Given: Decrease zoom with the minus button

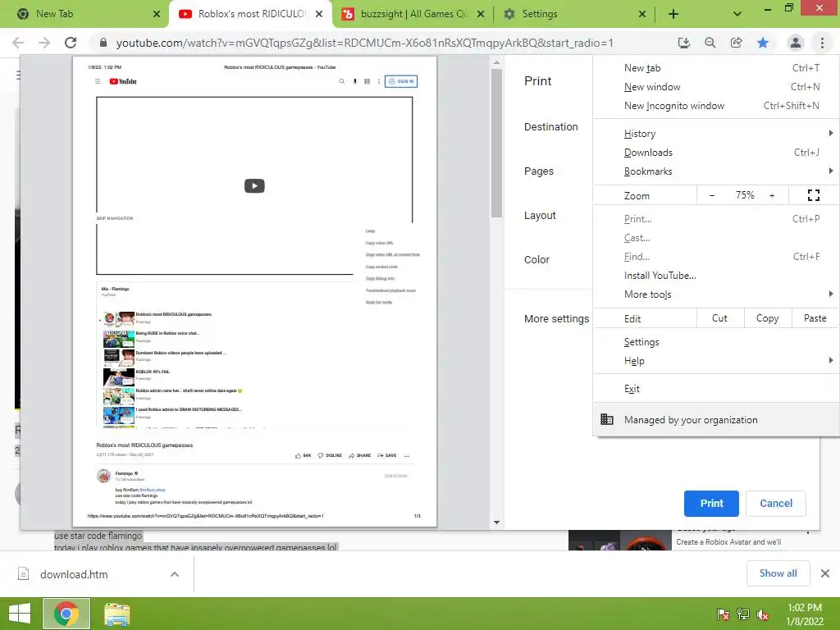Looking at the screenshot, I should (712, 195).
